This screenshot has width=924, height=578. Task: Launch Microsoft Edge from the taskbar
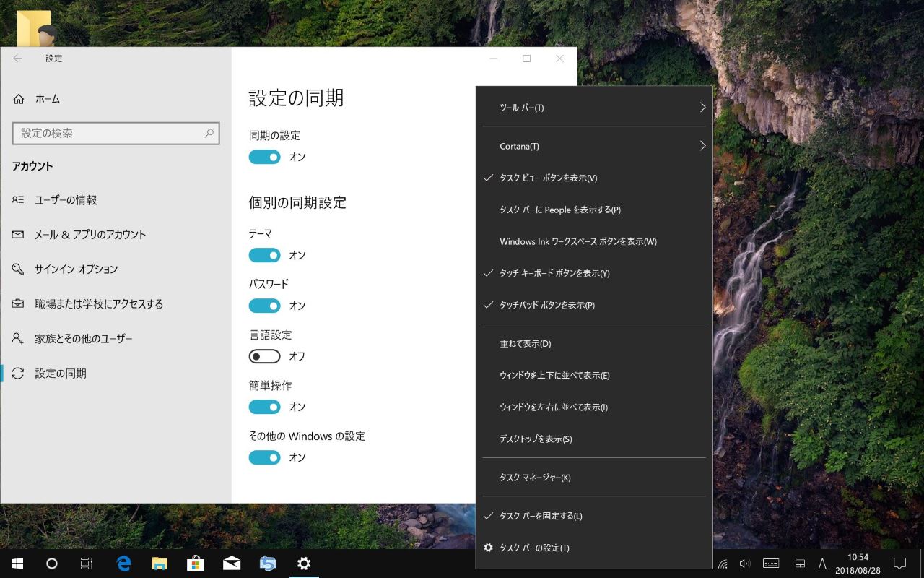124,564
